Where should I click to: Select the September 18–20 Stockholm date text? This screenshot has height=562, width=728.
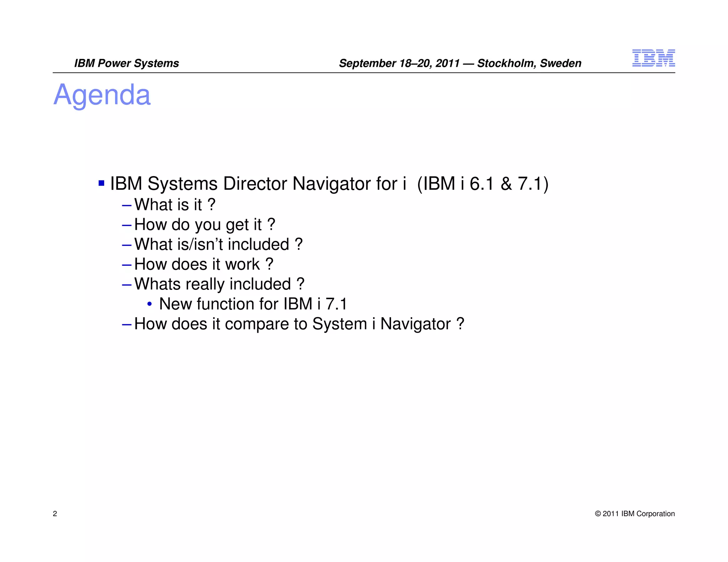[460, 63]
